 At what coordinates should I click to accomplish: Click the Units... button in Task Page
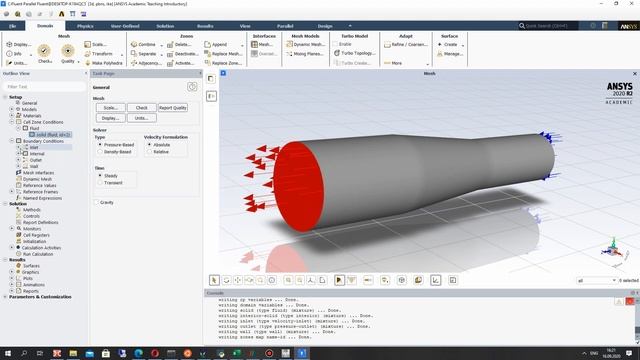[x=142, y=118]
